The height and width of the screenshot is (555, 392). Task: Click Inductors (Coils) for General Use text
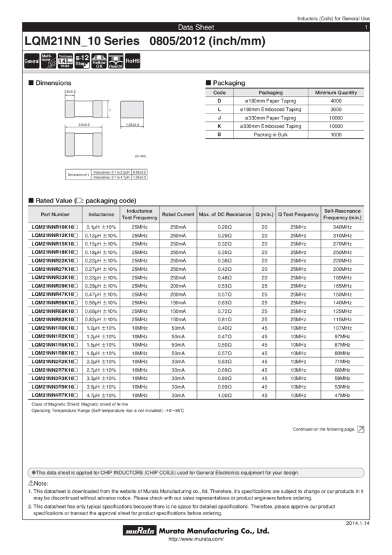333,18
